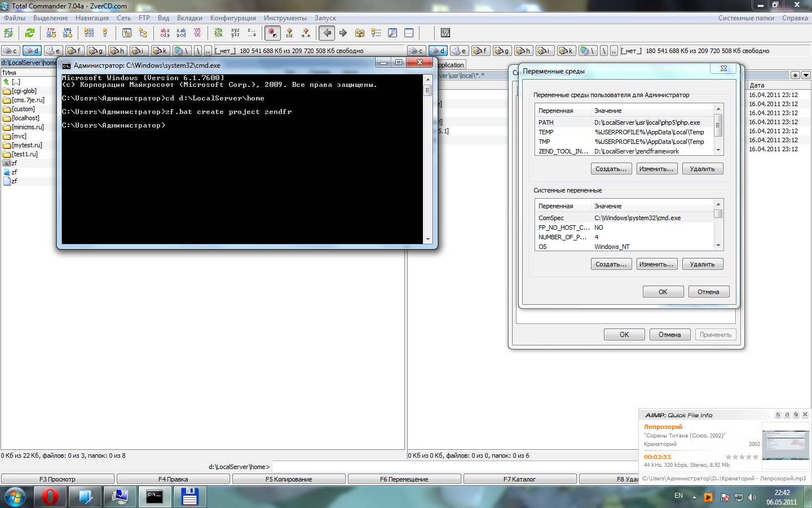Select the ComSpec system variable row
The width and height of the screenshot is (812, 508).
coord(625,218)
